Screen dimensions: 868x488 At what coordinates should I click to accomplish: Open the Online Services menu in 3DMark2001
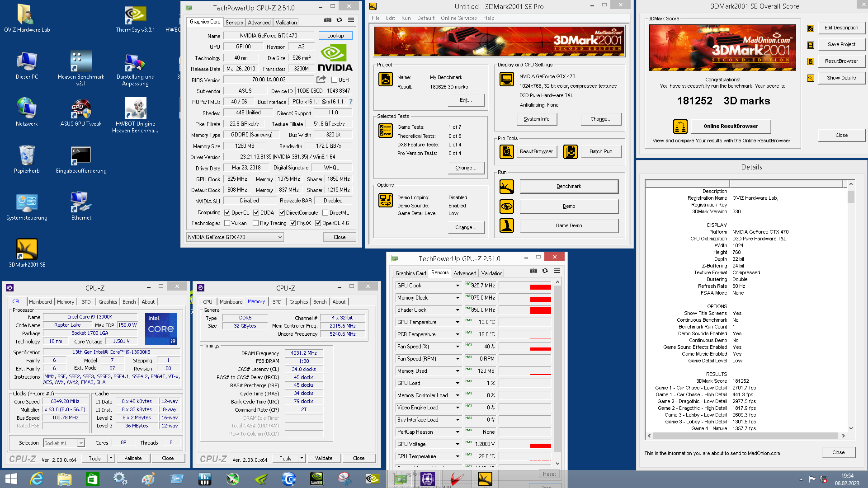click(x=458, y=18)
